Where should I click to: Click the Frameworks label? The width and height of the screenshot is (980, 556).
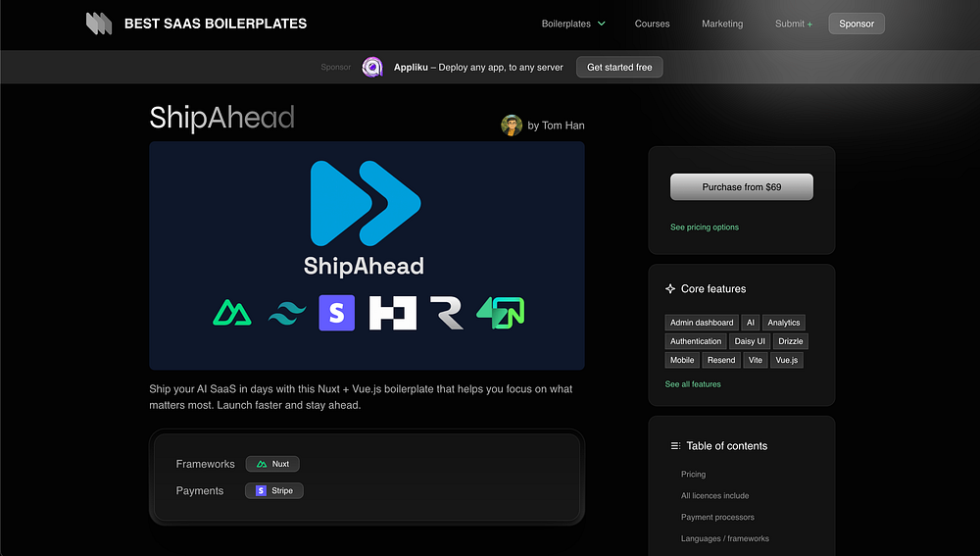click(205, 464)
